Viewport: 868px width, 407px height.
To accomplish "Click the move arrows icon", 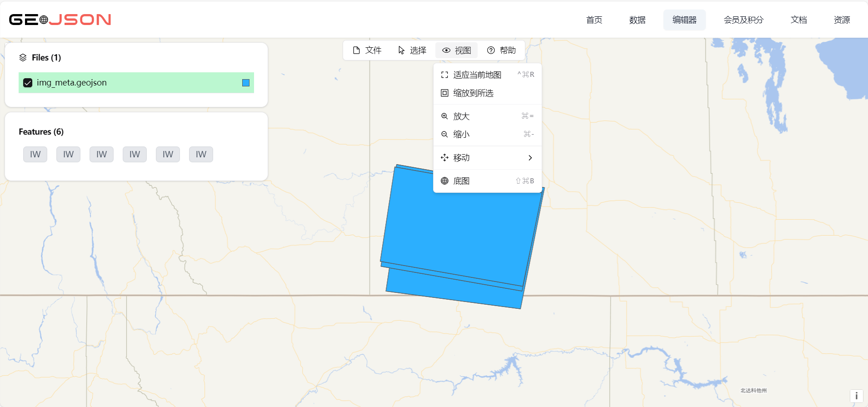I will [x=444, y=157].
